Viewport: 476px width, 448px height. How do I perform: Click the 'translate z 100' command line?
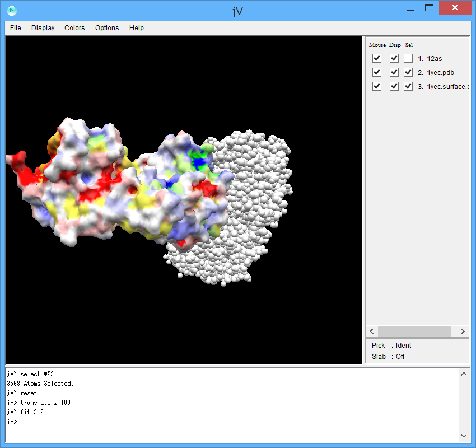[39, 403]
